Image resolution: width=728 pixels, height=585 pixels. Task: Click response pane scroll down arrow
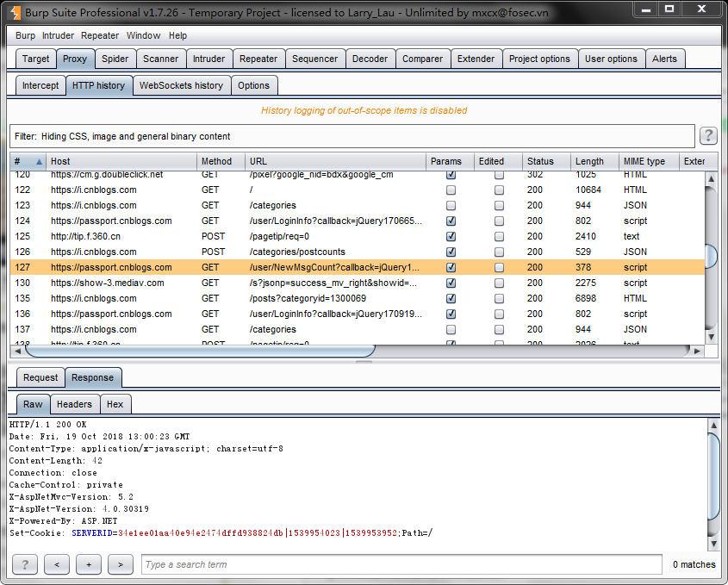click(713, 543)
